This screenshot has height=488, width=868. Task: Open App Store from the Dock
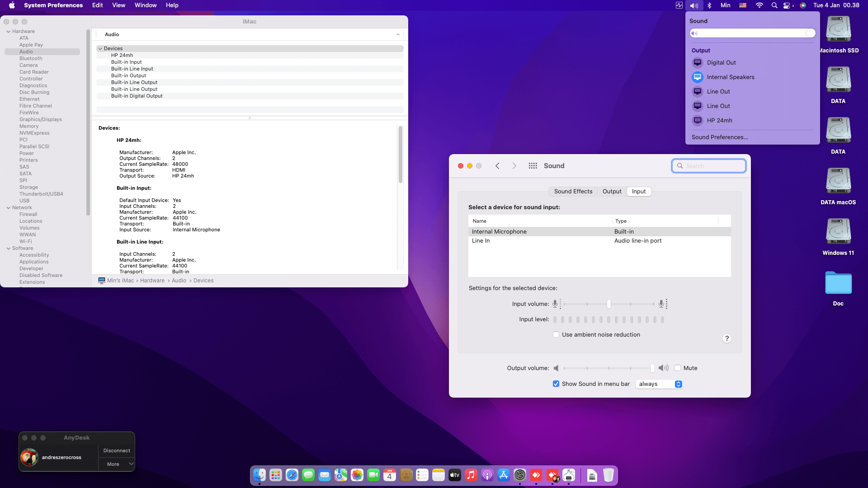[x=504, y=475]
